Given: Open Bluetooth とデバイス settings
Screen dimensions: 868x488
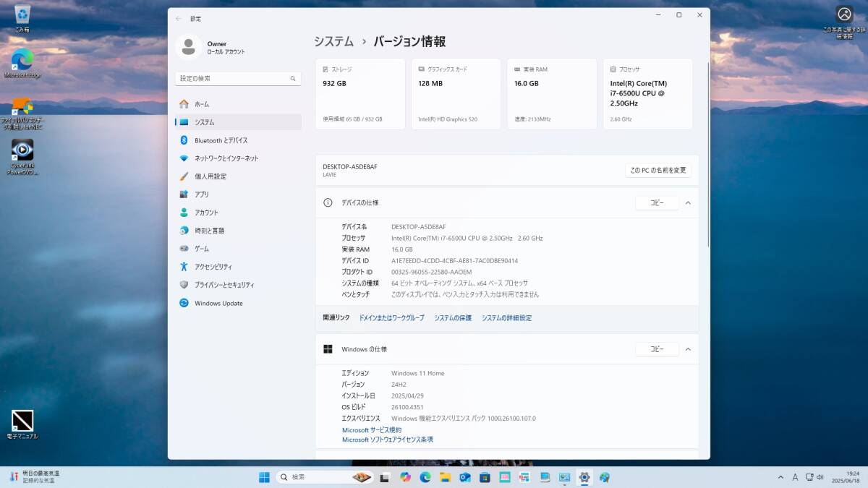Looking at the screenshot, I should [238, 140].
